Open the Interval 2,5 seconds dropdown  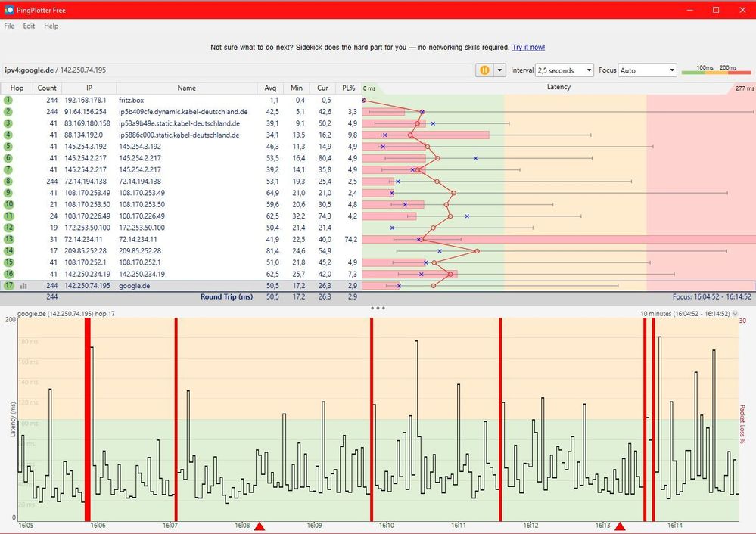coord(564,70)
